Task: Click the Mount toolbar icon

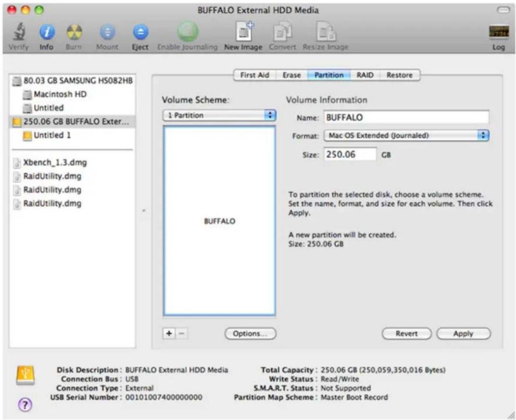Action: click(x=107, y=32)
